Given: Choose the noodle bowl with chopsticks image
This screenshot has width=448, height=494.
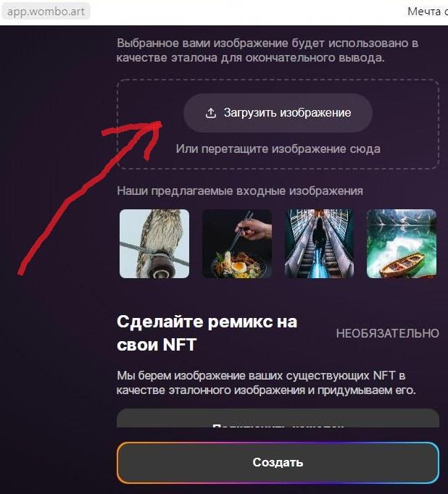Looking at the screenshot, I should 237,243.
